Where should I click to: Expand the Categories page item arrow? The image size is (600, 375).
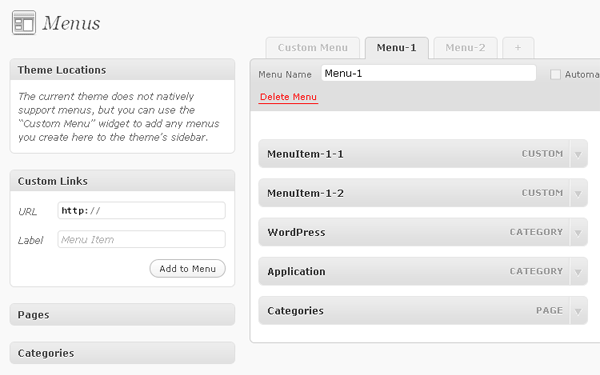pyautogui.click(x=578, y=311)
